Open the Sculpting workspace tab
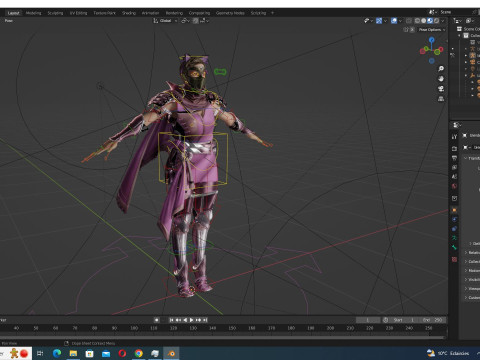The width and height of the screenshot is (480, 360). tap(55, 13)
